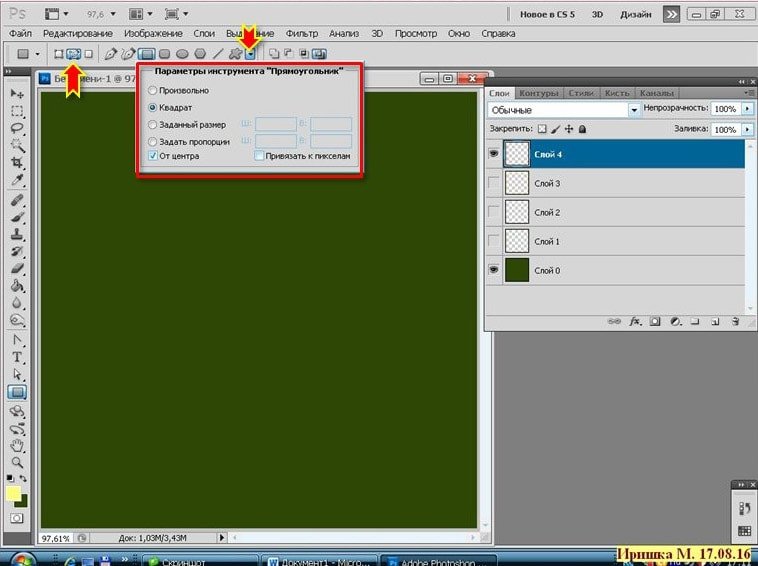Enable 'Привязать к пикселам' checkbox

pyautogui.click(x=259, y=156)
